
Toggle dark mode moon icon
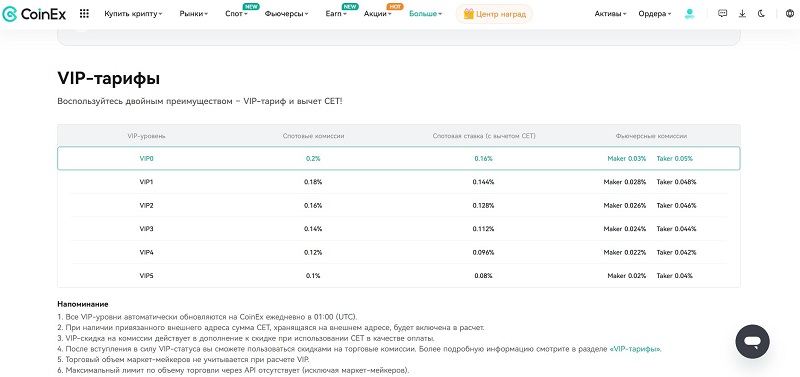coord(762,14)
